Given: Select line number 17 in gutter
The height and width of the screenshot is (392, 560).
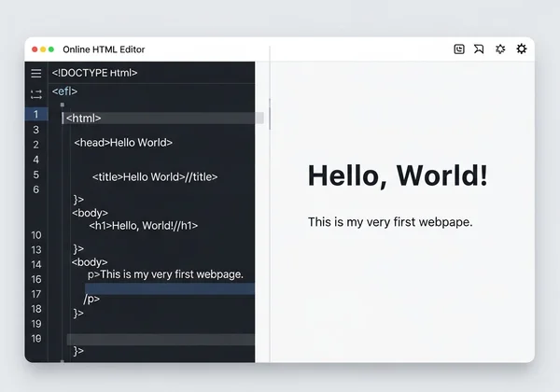Looking at the screenshot, I should (x=36, y=294).
